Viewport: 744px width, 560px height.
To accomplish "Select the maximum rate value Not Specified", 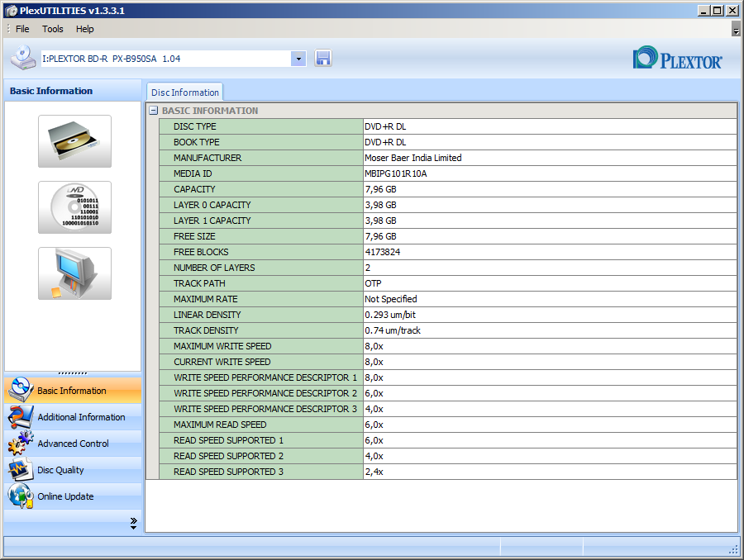I will click(x=391, y=299).
